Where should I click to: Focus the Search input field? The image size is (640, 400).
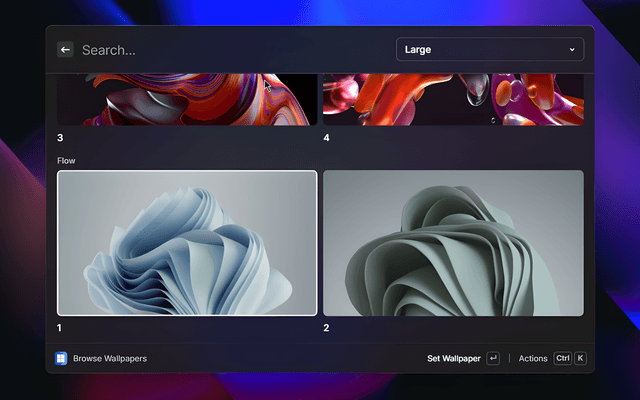[x=230, y=49]
